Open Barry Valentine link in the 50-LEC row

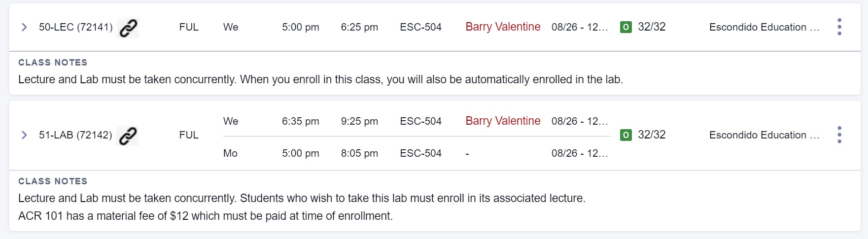tap(503, 27)
